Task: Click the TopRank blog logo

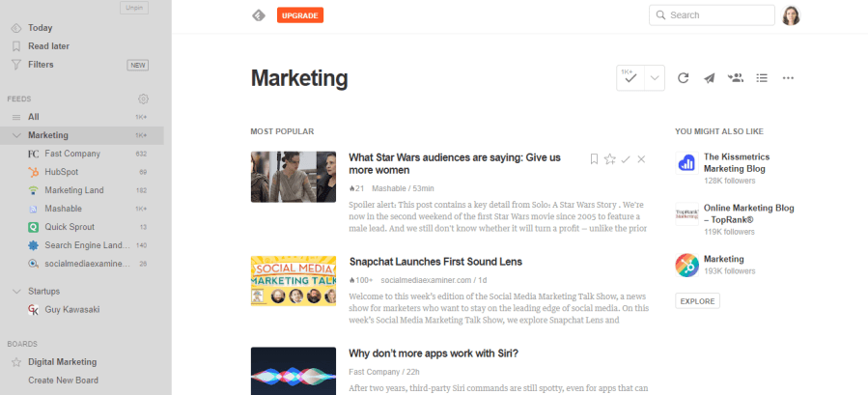Action: click(687, 213)
